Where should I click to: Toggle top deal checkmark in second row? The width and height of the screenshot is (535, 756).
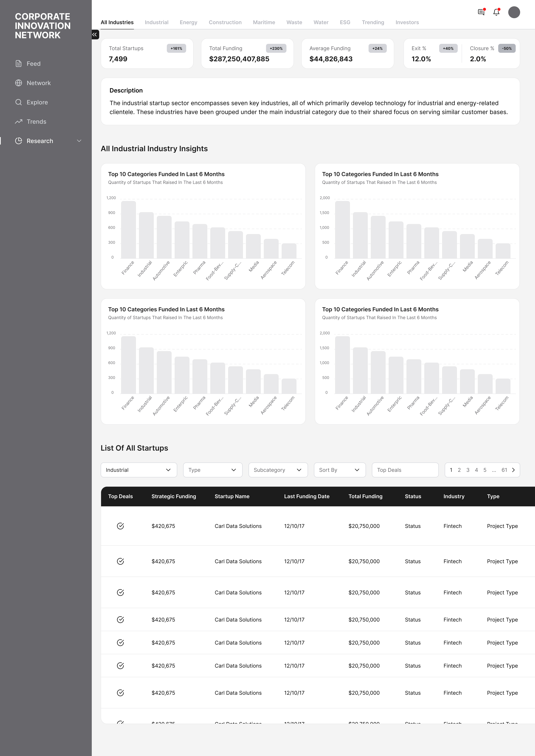pos(121,561)
